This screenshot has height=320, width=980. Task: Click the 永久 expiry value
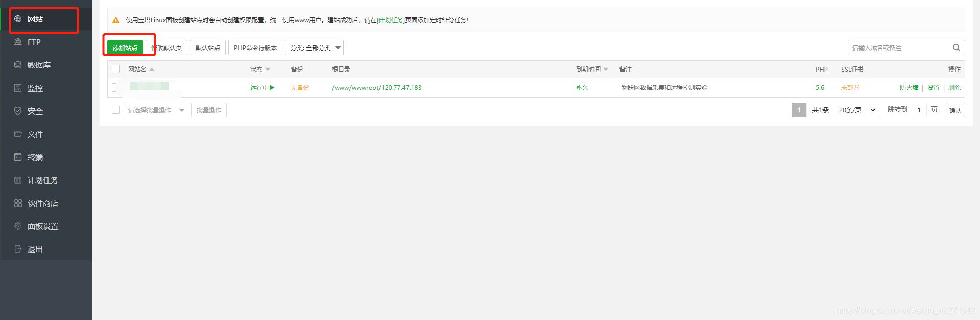click(x=582, y=88)
